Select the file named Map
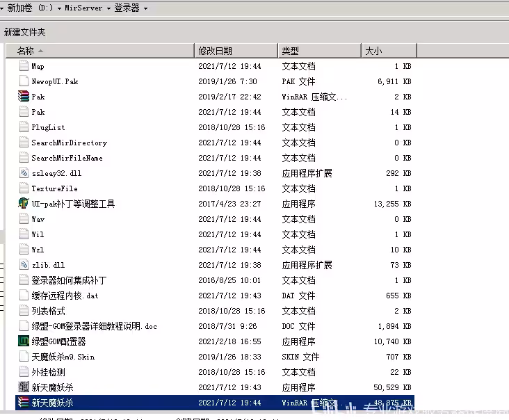This screenshot has width=509, height=420. coord(38,66)
